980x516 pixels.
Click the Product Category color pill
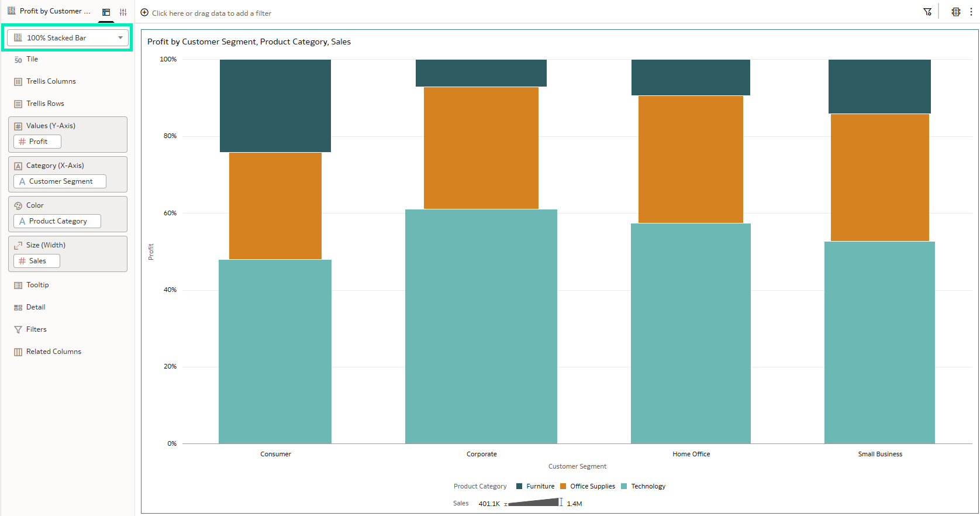(x=57, y=221)
